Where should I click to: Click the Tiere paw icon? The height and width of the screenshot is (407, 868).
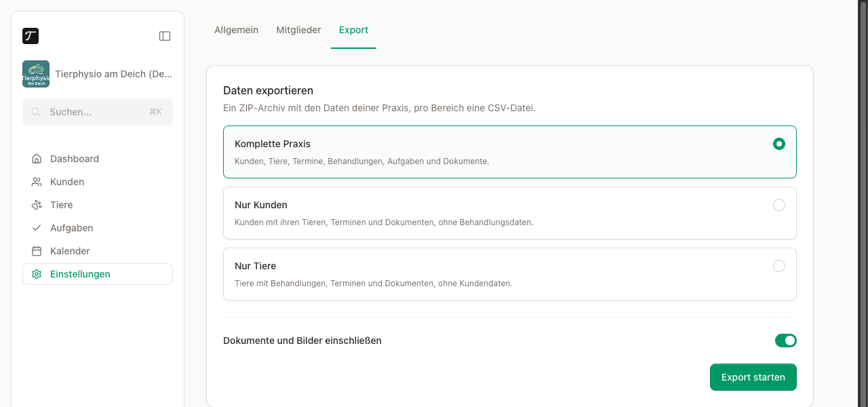(x=37, y=205)
